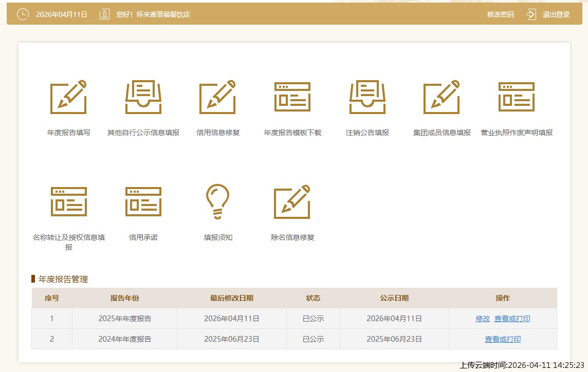Click the 其他自行公示信息填报 inbox icon
588x372 pixels.
(143, 97)
